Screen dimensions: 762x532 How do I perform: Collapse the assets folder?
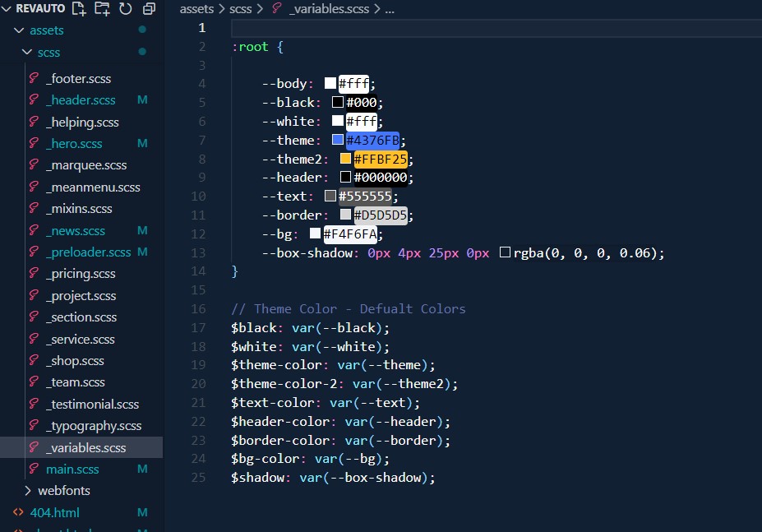[20, 30]
